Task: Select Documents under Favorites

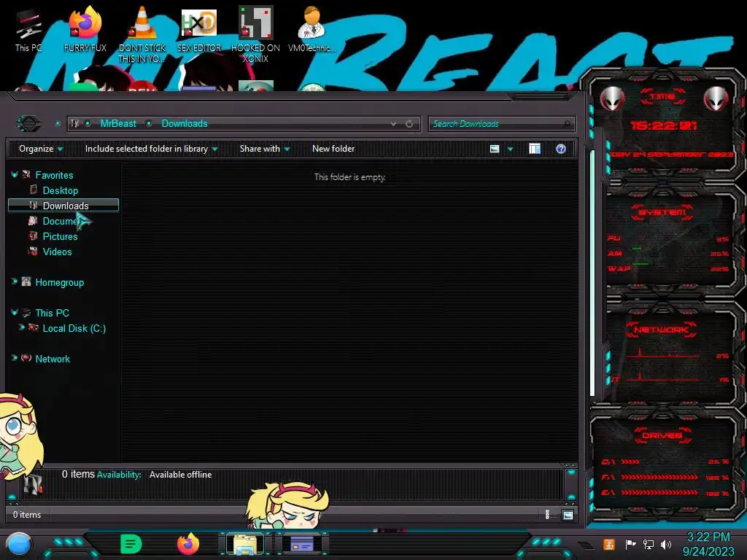Action: tap(60, 221)
